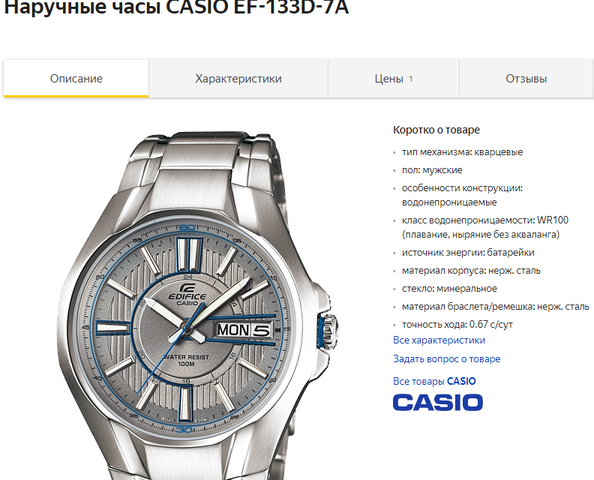The height and width of the screenshot is (480, 594).
Task: Switch to the Характеристики tab
Action: tap(238, 78)
